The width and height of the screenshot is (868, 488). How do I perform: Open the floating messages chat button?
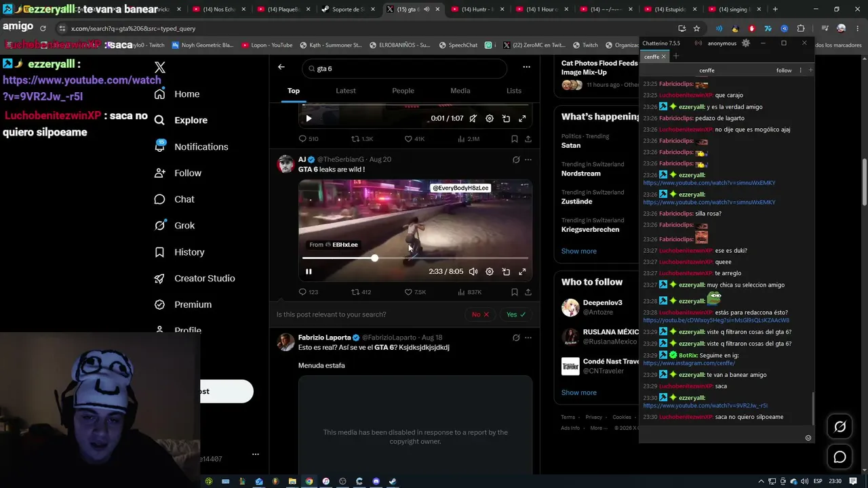(x=840, y=457)
